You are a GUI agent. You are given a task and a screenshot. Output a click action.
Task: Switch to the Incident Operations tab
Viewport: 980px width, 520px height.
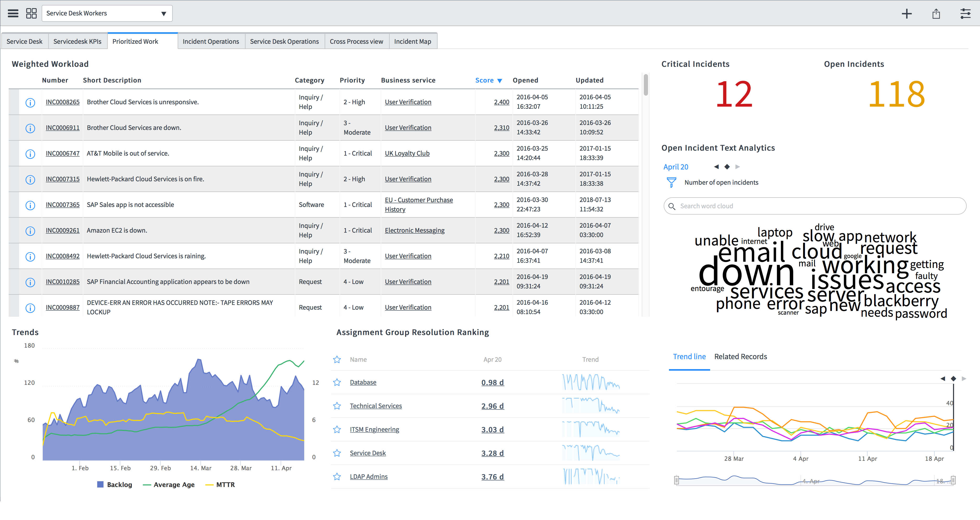coord(211,41)
